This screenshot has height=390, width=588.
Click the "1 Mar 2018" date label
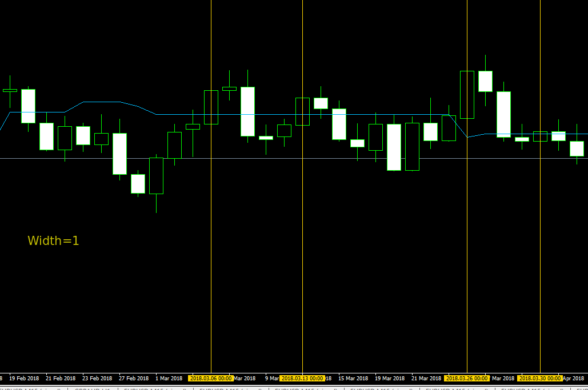click(169, 379)
